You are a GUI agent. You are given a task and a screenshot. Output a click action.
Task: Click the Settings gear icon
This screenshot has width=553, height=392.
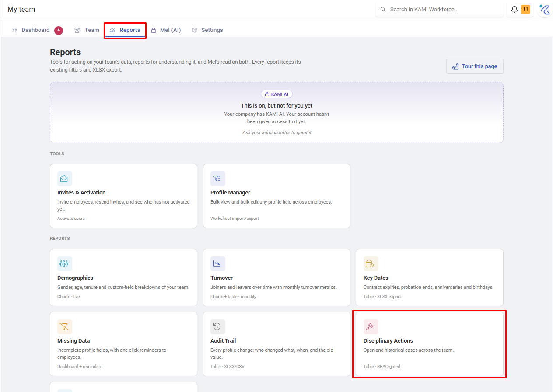pos(195,30)
